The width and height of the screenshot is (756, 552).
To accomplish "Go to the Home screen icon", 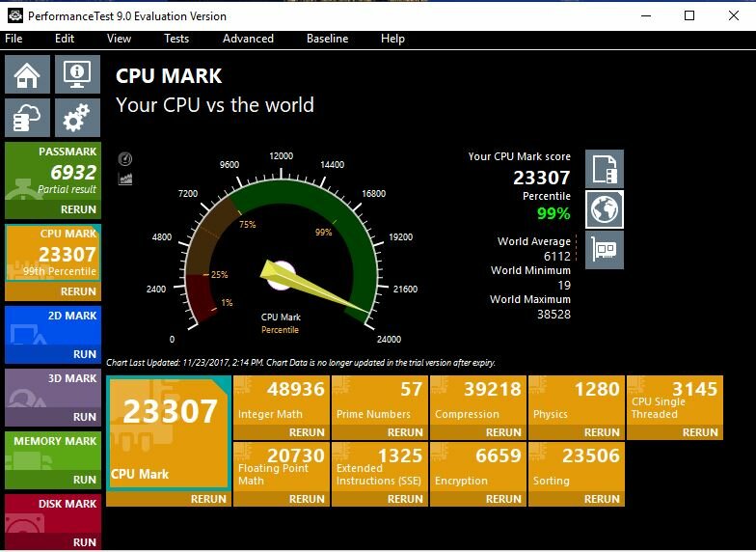I will [x=27, y=73].
